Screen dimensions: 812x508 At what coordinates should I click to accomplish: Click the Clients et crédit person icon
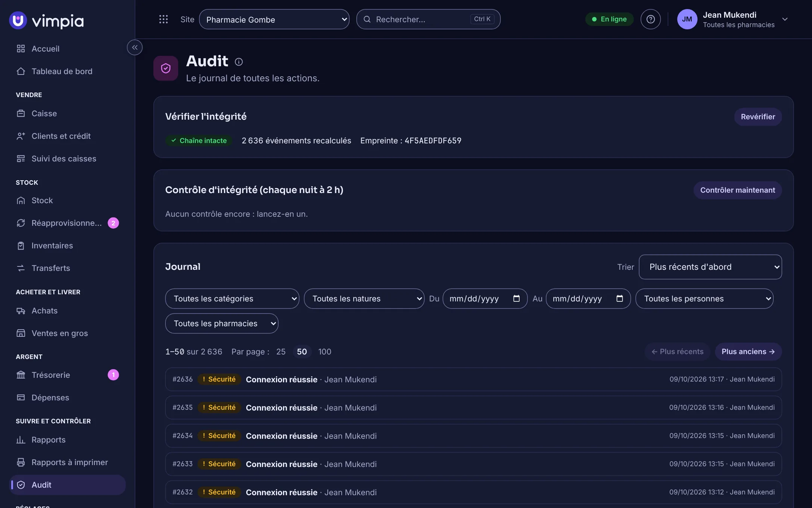point(21,136)
